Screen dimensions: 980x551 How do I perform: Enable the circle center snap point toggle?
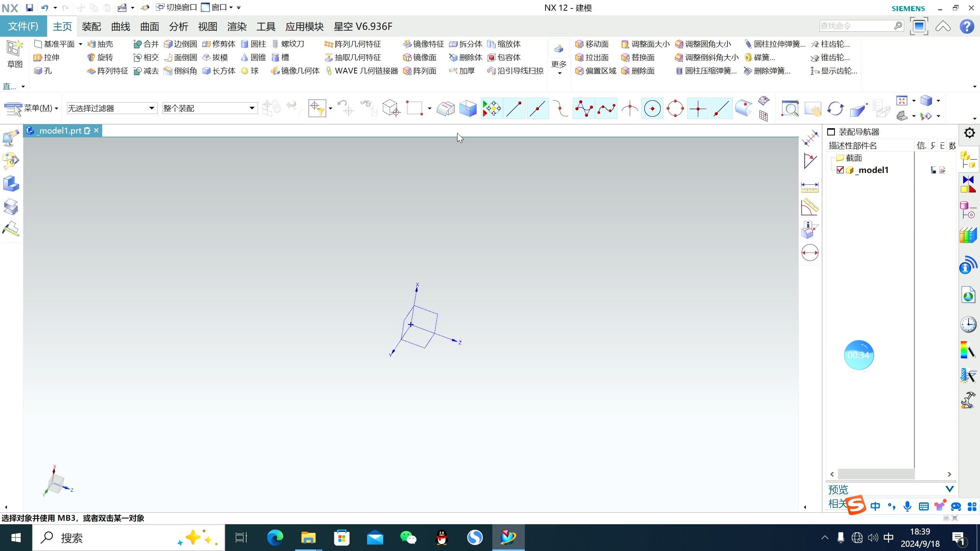point(652,108)
